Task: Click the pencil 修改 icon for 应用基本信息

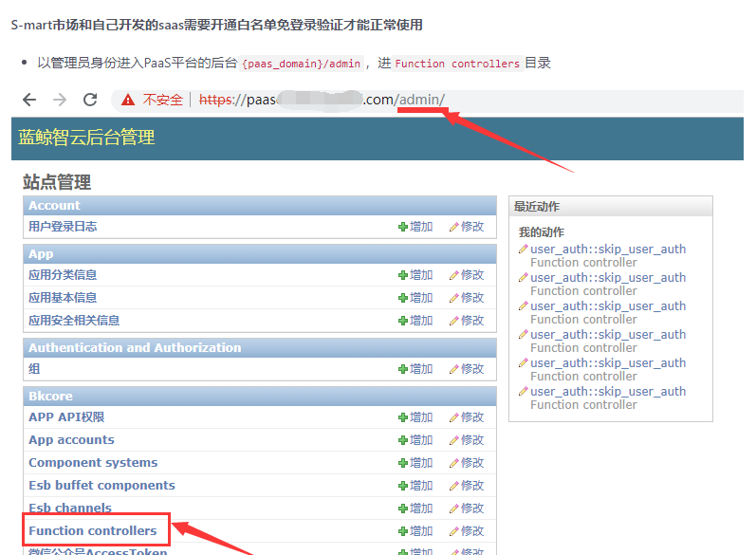Action: point(453,298)
